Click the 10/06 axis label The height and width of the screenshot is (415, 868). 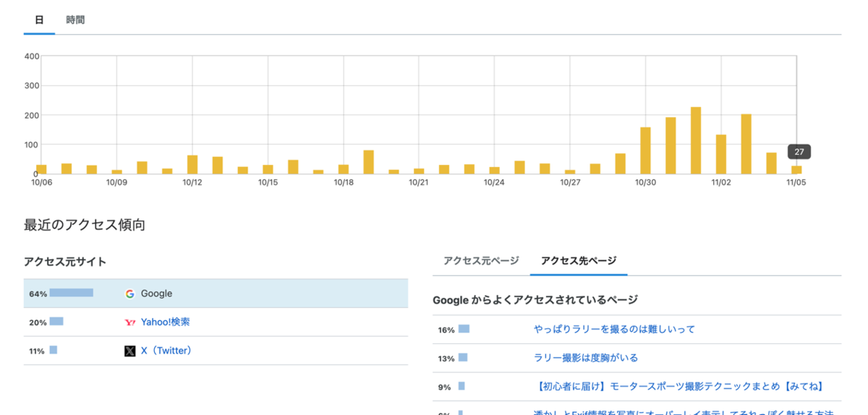(42, 182)
